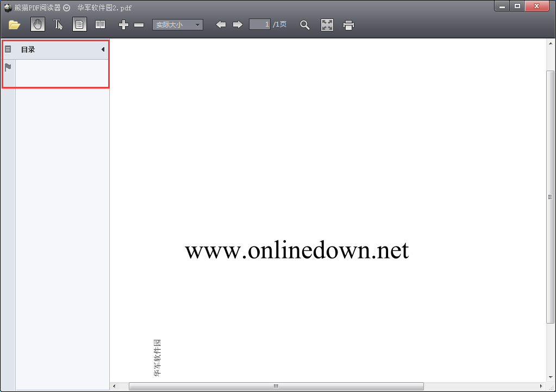Image resolution: width=556 pixels, height=392 pixels.
Task: Select the text selection tool
Action: point(58,24)
